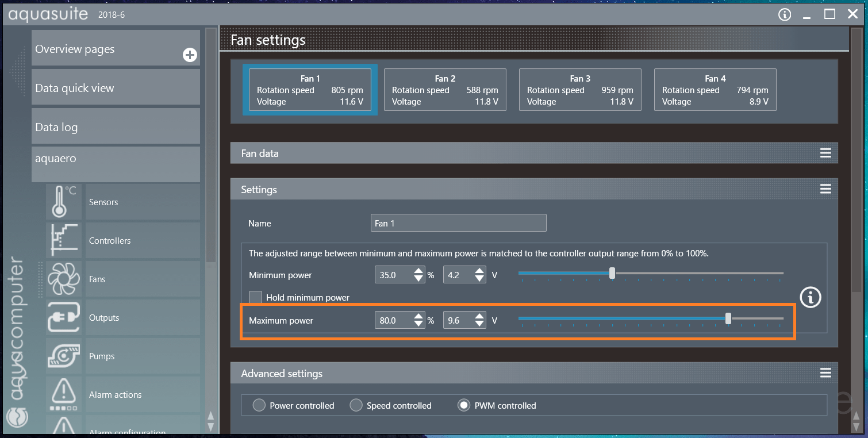Decrease minimum power percent value
Screen dimensions: 868x438
click(x=418, y=279)
